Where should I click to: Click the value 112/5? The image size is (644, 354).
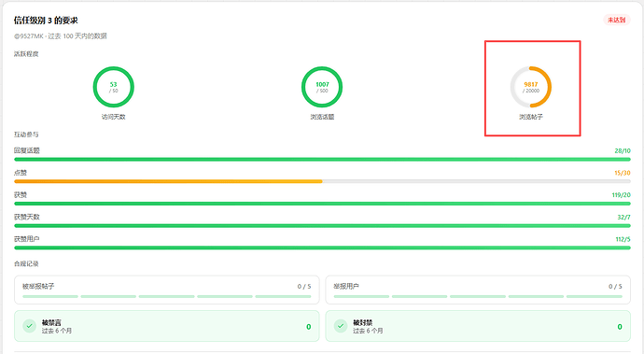(623, 239)
